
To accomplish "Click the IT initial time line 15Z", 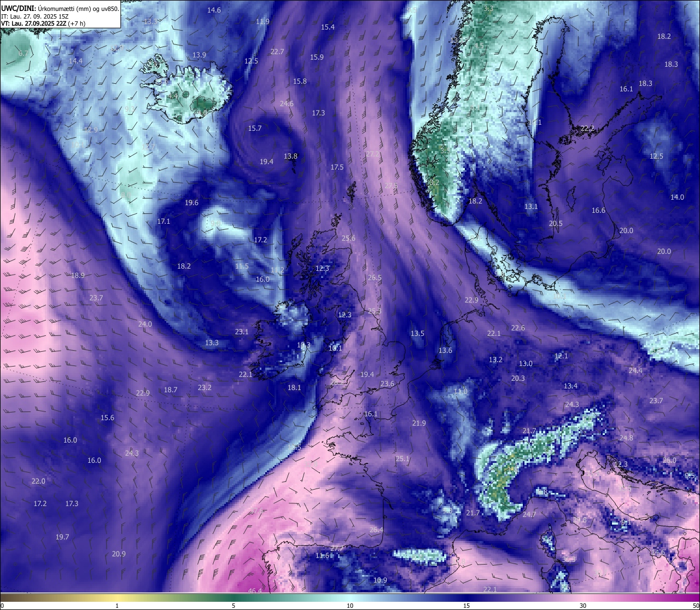I will (35, 16).
